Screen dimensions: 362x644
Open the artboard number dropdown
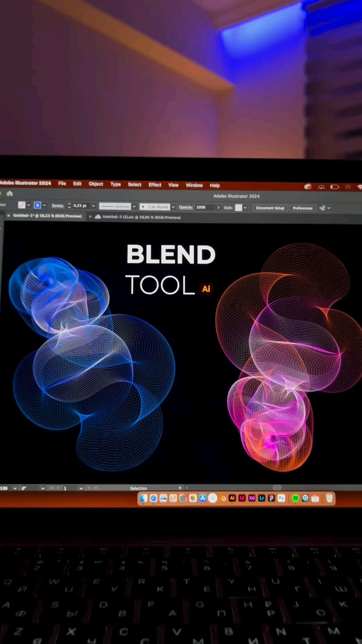click(81, 488)
